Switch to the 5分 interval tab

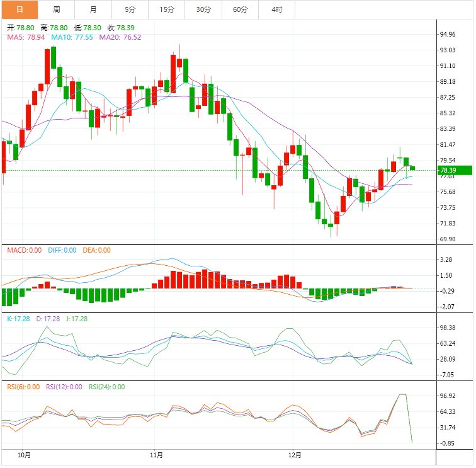[x=130, y=9]
